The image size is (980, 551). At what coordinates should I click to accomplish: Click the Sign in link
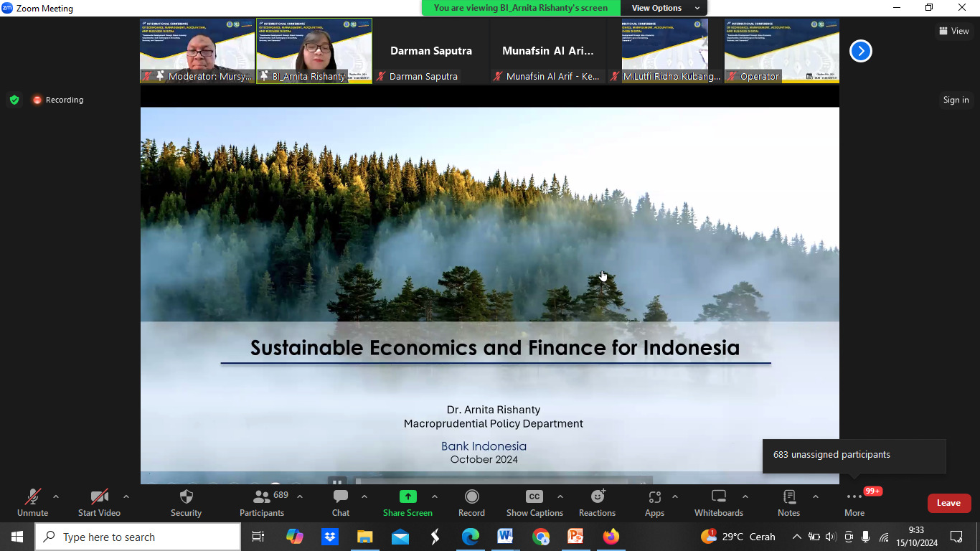pyautogui.click(x=956, y=100)
